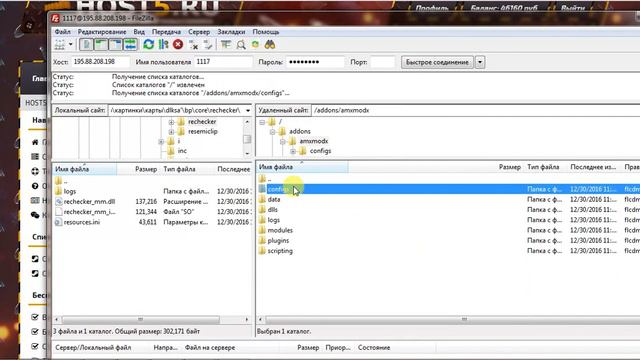
Task: Toggle message log display
Action: point(86,44)
